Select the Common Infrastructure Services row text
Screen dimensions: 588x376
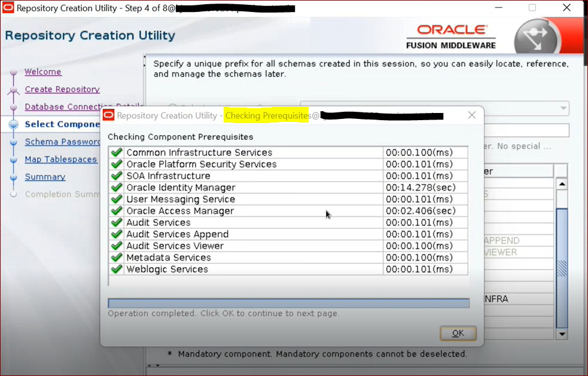[200, 152]
